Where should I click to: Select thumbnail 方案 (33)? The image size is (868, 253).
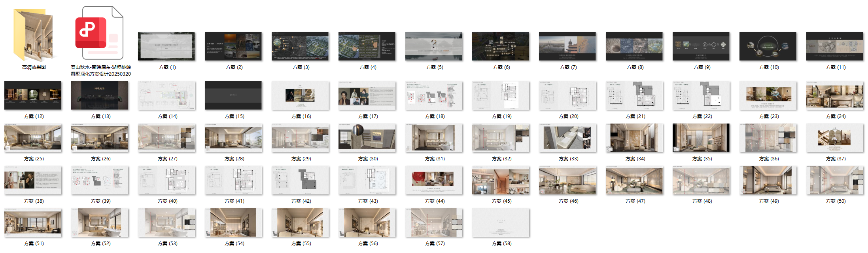pyautogui.click(x=567, y=138)
